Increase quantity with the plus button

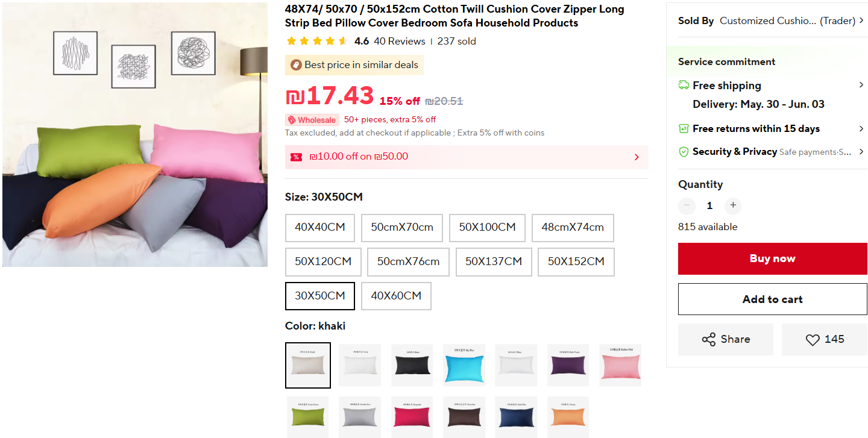pos(732,205)
